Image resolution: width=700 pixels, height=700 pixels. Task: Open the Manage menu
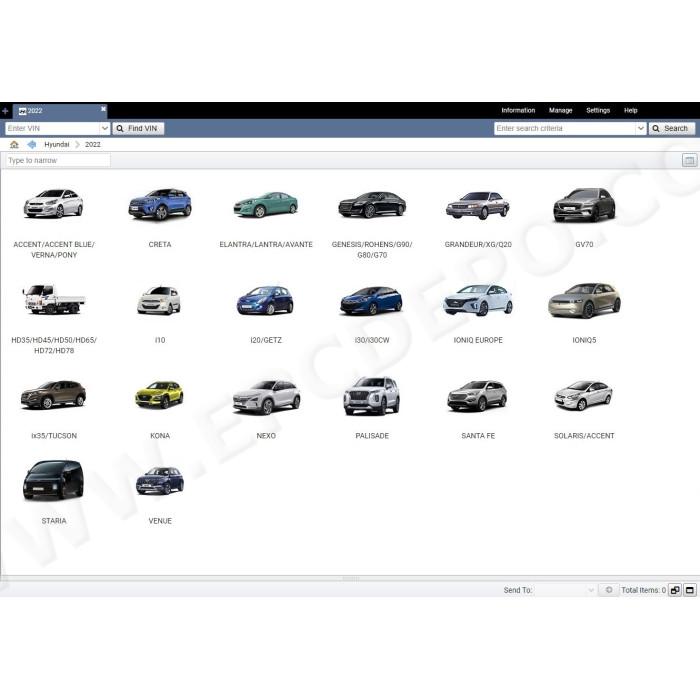point(560,110)
